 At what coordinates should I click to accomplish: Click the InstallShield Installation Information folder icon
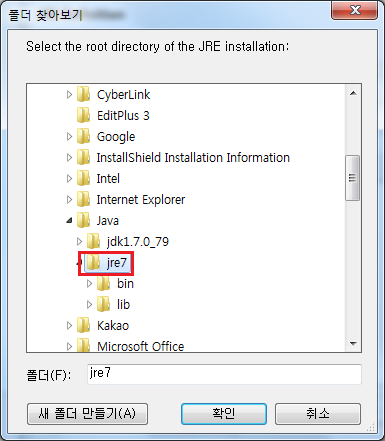(x=83, y=157)
